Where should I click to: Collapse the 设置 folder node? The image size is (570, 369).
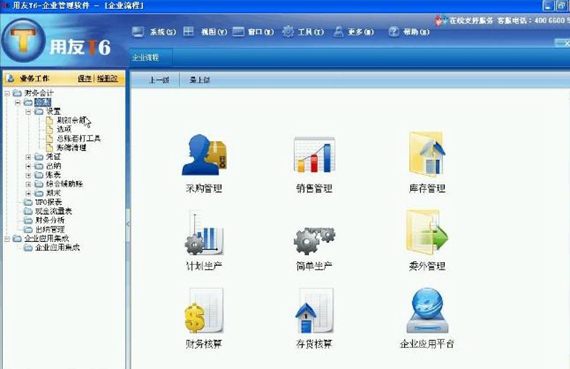[28, 112]
